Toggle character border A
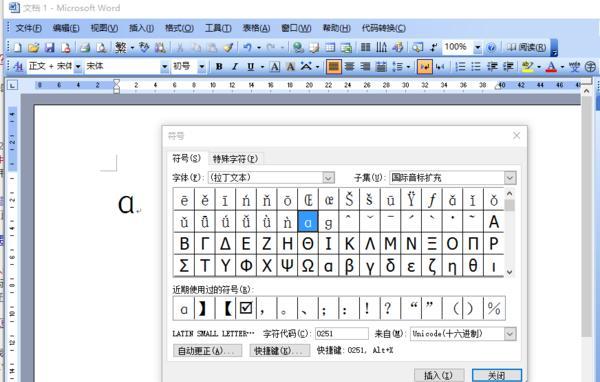 click(x=275, y=67)
